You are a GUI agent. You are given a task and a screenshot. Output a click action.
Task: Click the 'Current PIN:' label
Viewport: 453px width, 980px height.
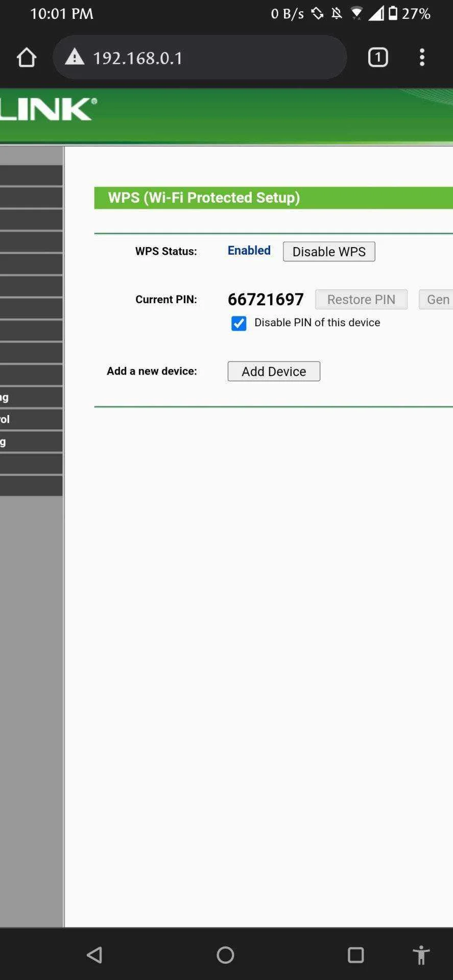pos(166,300)
